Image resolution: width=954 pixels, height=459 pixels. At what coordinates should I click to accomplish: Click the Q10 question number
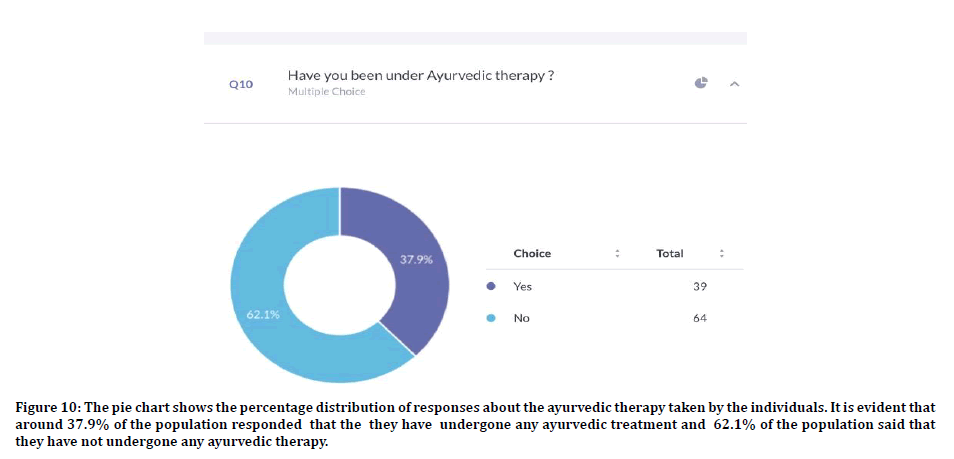point(241,85)
